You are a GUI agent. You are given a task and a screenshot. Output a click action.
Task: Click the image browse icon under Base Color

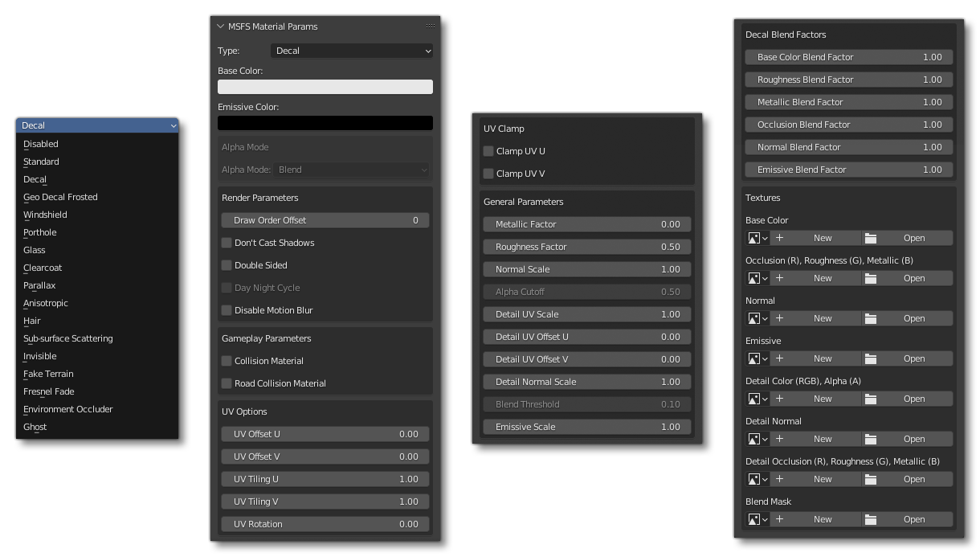coord(757,238)
